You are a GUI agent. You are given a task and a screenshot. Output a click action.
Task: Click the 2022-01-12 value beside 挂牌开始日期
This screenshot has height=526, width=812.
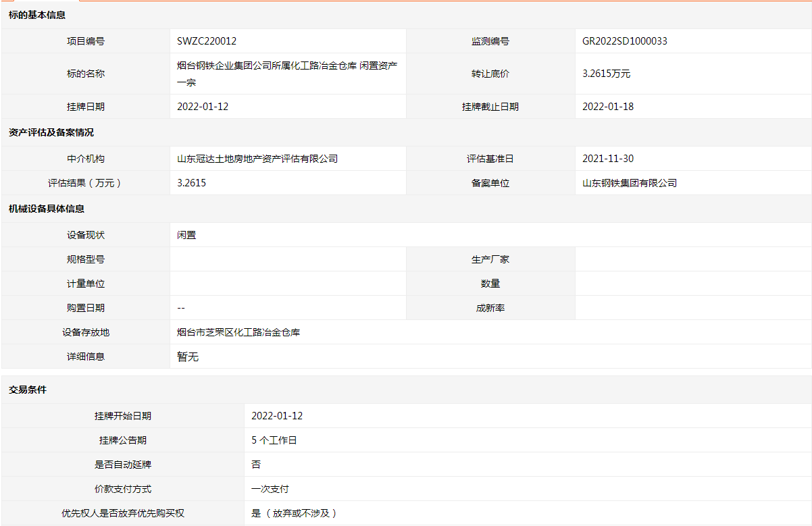pos(277,416)
